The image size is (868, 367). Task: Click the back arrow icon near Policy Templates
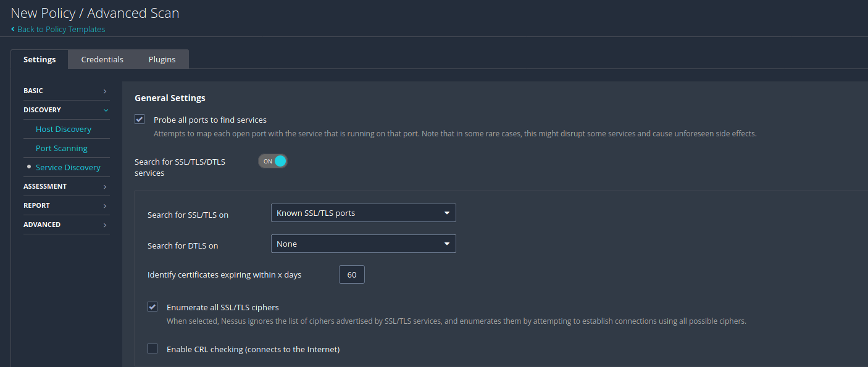point(13,30)
